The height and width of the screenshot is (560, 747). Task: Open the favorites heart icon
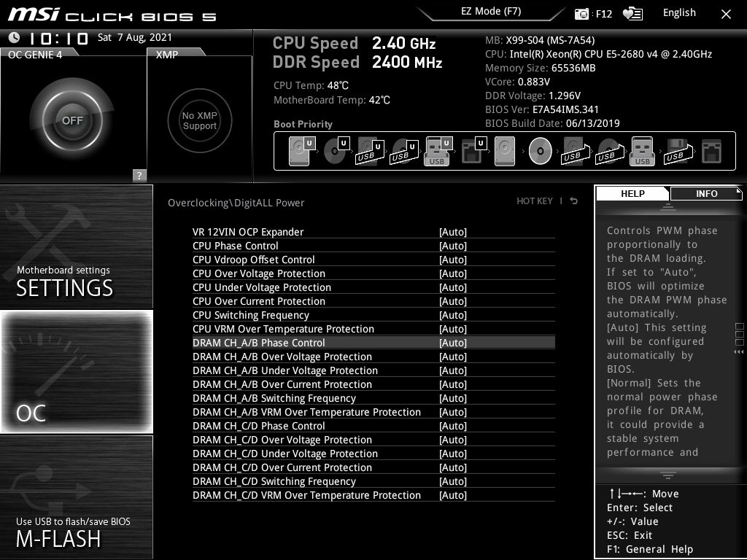point(632,14)
